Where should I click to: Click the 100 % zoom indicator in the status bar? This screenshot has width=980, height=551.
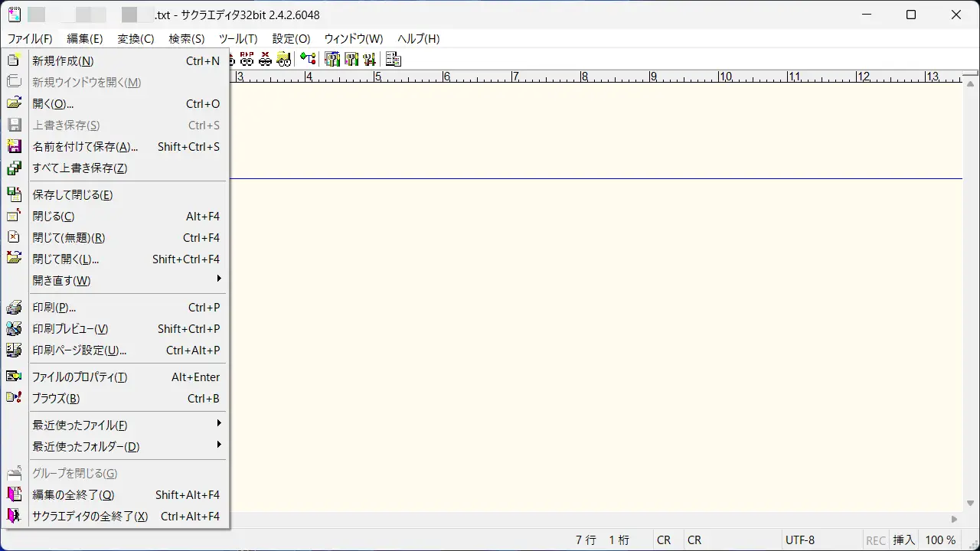pyautogui.click(x=940, y=540)
